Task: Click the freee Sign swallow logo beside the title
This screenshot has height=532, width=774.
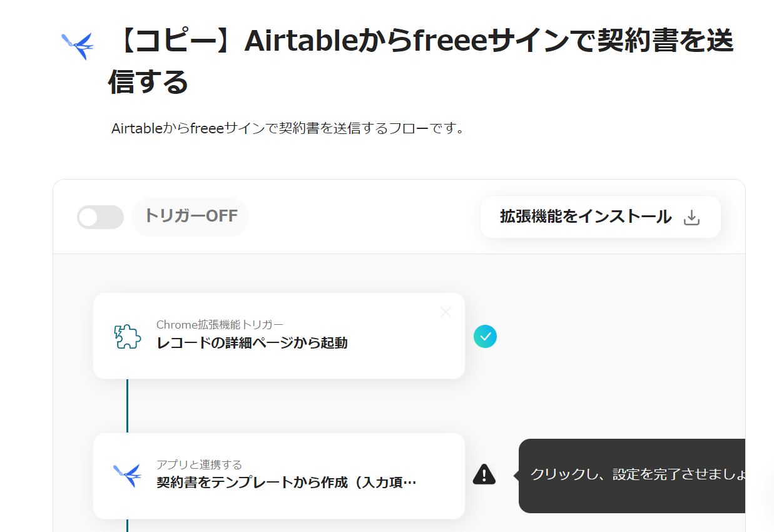Action: (78, 45)
